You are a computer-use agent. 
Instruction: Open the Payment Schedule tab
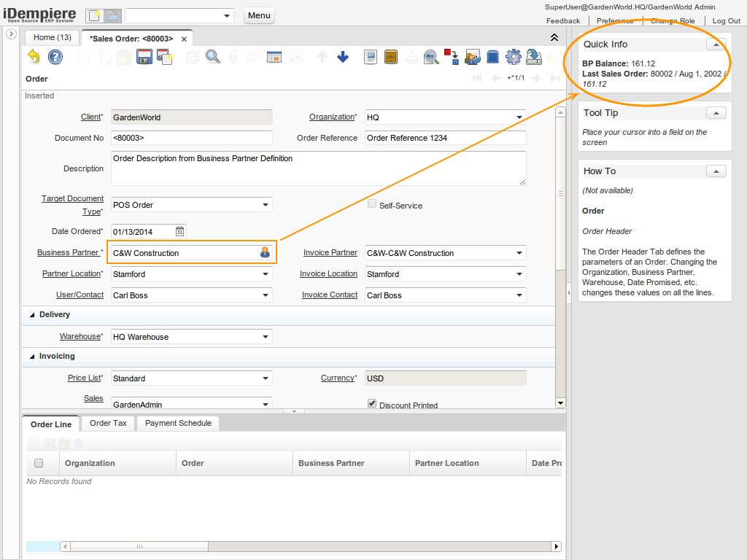point(178,423)
